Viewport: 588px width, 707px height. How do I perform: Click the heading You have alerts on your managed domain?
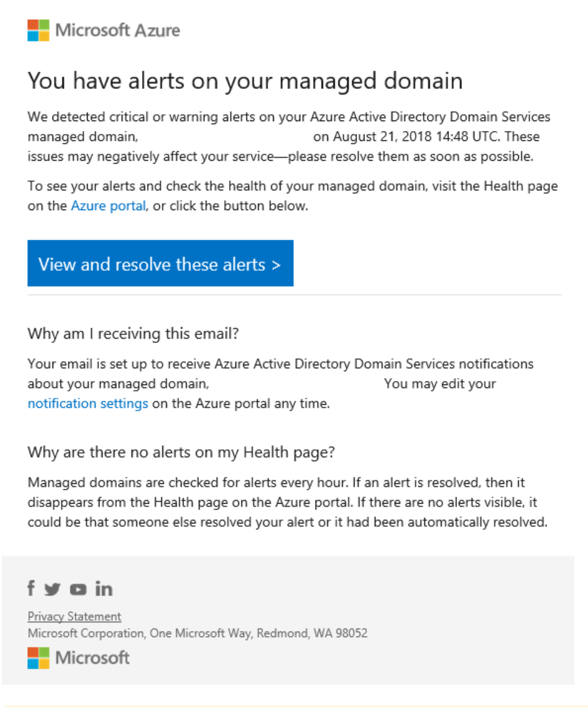click(x=245, y=81)
